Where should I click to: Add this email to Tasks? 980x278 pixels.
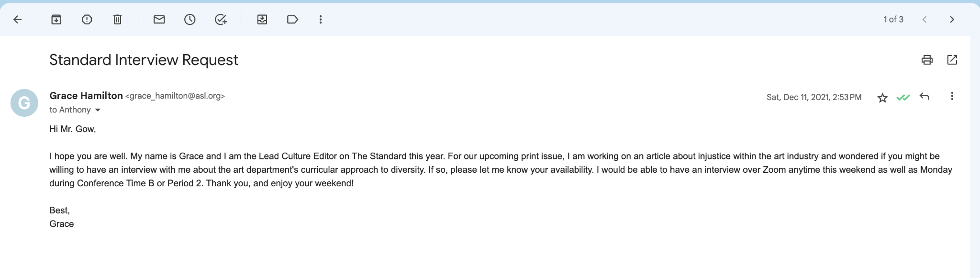(x=221, y=20)
